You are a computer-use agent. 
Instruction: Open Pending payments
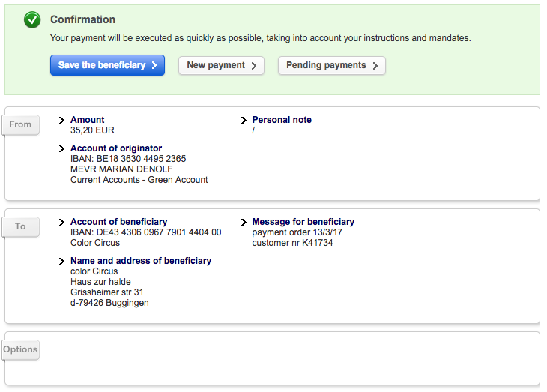(331, 65)
